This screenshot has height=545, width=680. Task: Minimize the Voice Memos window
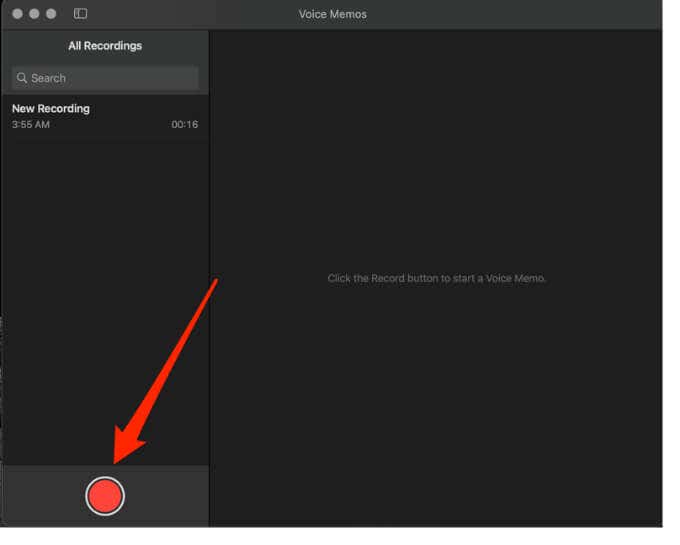tap(34, 14)
